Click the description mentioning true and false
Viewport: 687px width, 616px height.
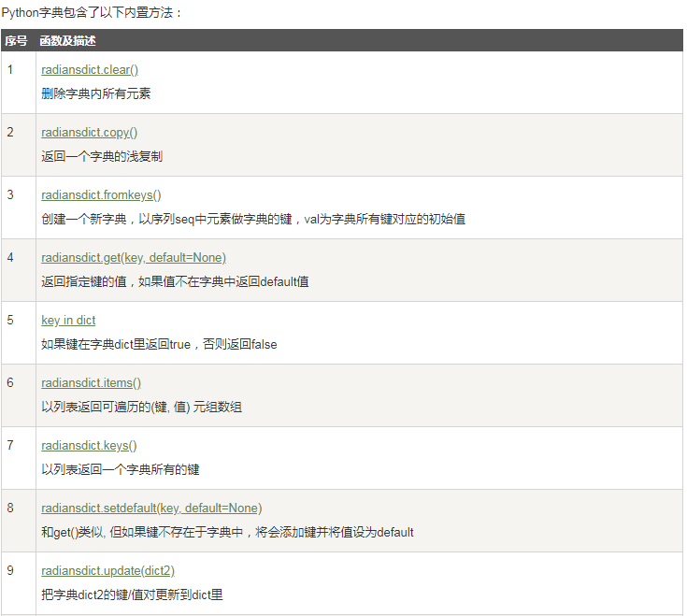coord(159,344)
